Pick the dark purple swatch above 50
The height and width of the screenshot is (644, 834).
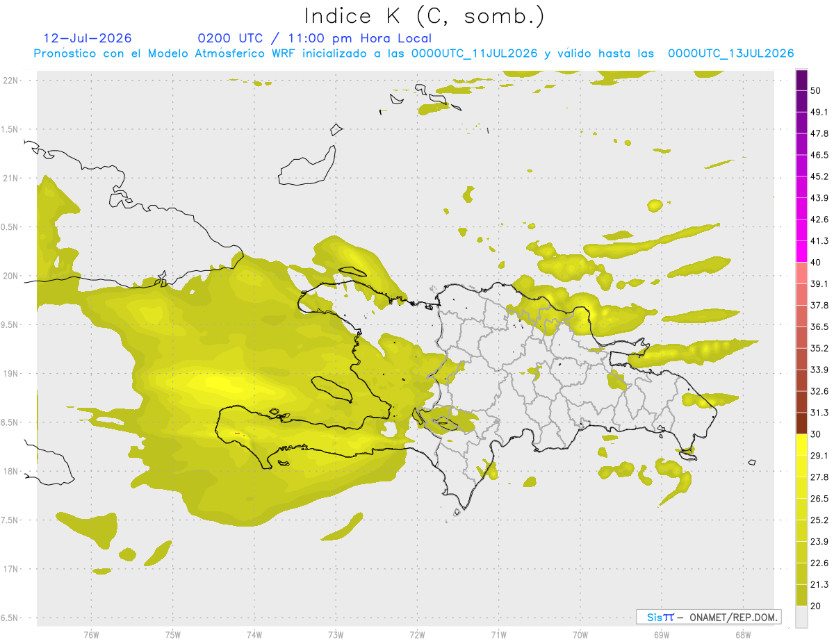tap(801, 80)
